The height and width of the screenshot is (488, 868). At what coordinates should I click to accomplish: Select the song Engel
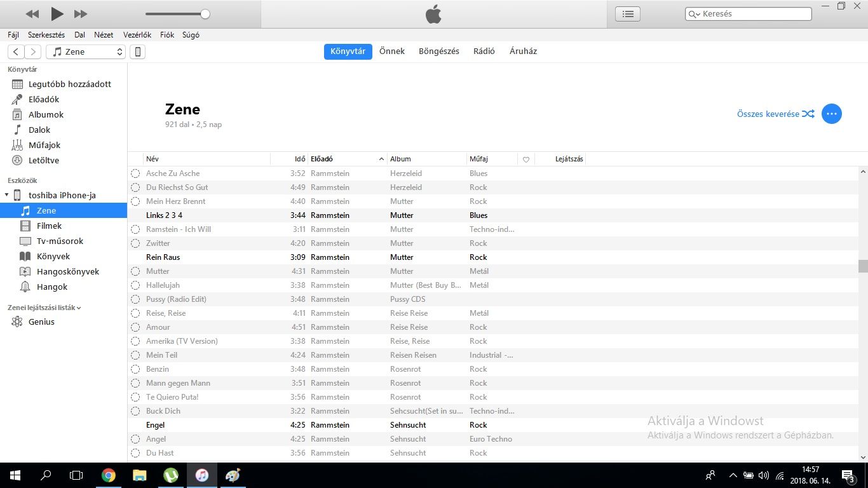coord(492,425)
